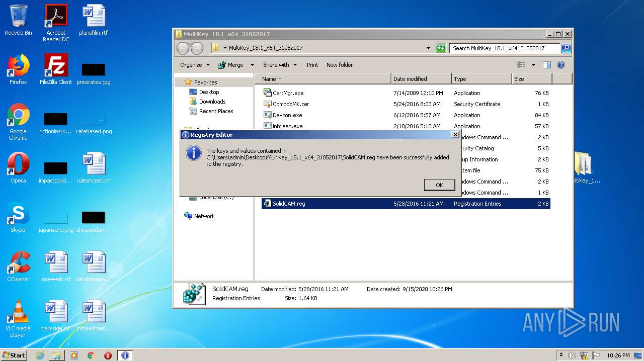The image size is (644, 362).
Task: Select pricerates.jpg desktop file
Action: click(x=94, y=73)
